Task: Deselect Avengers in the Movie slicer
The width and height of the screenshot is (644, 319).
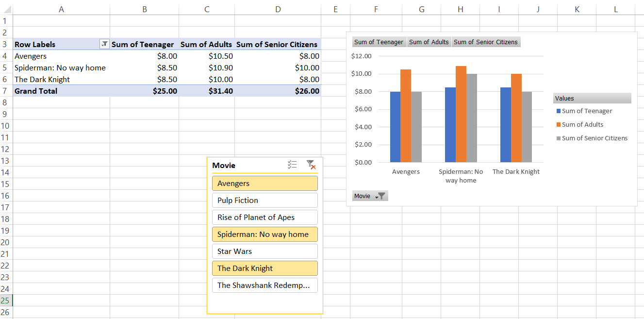Action: [x=264, y=184]
